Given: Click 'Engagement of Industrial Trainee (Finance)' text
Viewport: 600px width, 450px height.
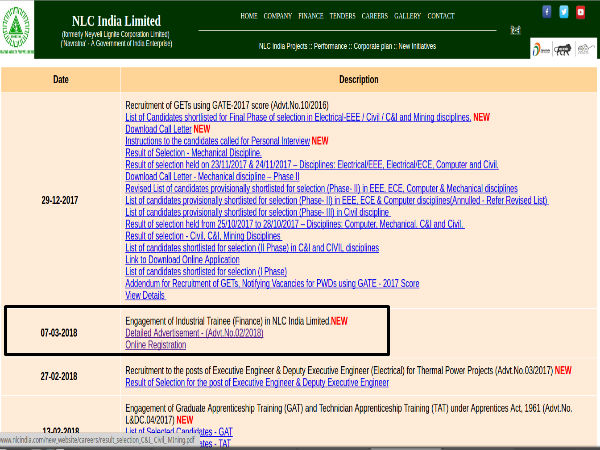Looking at the screenshot, I should click(x=227, y=321).
